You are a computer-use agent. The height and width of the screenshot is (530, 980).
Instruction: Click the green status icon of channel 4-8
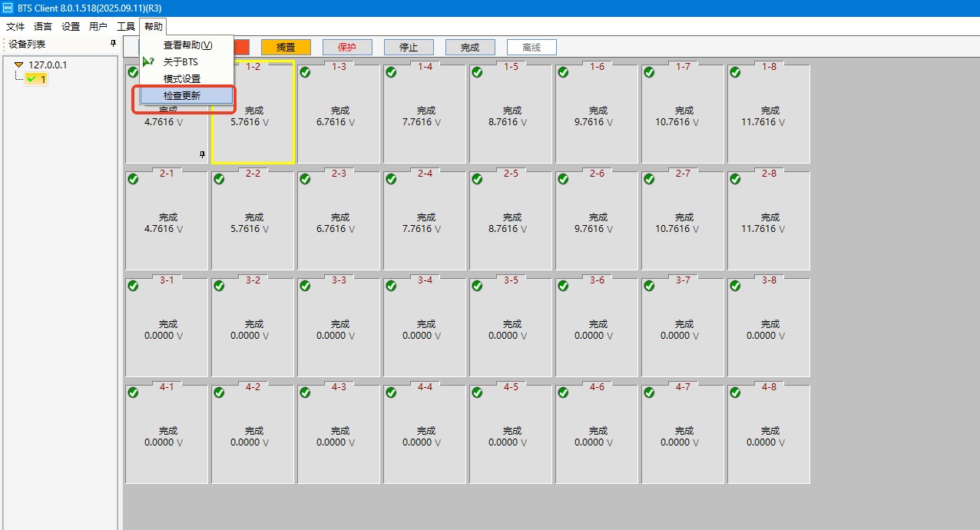(735, 393)
